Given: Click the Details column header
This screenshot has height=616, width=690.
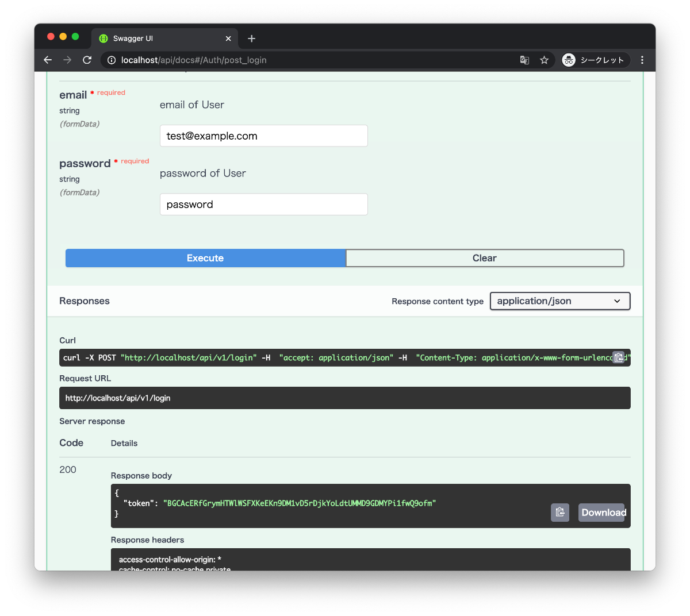Looking at the screenshot, I should [124, 443].
